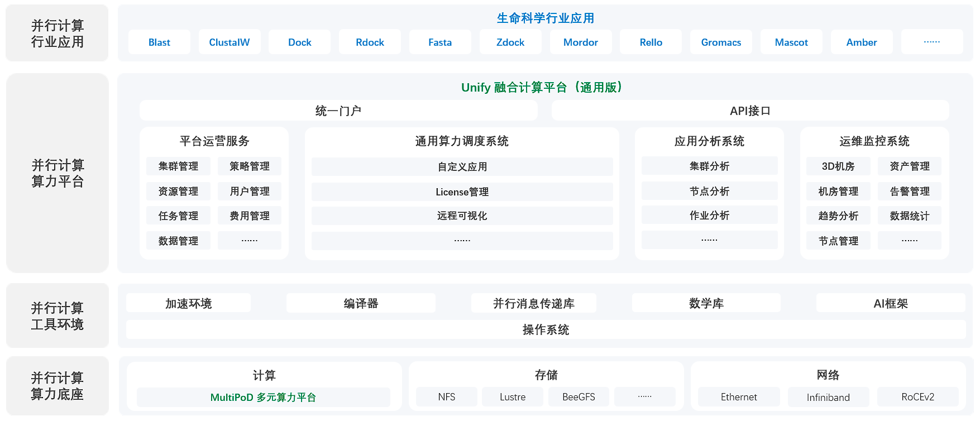
Task: Select the 集群分析 row
Action: (710, 166)
